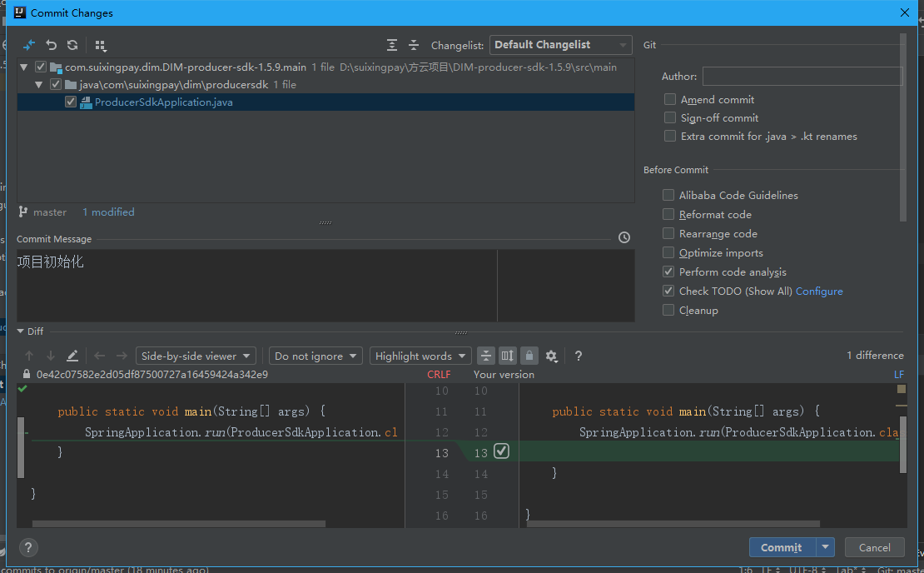Click the Expand All icon in file tree toolbar
The height and width of the screenshot is (573, 924).
[392, 45]
